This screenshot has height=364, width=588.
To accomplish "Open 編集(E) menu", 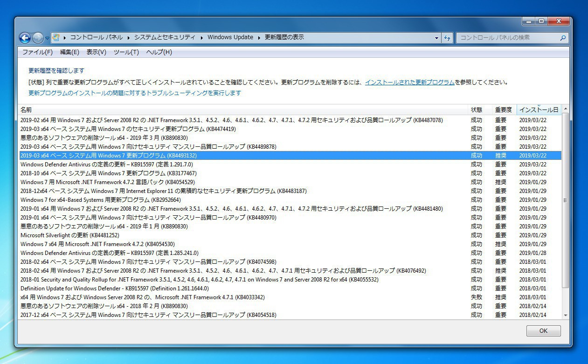I will click(69, 52).
